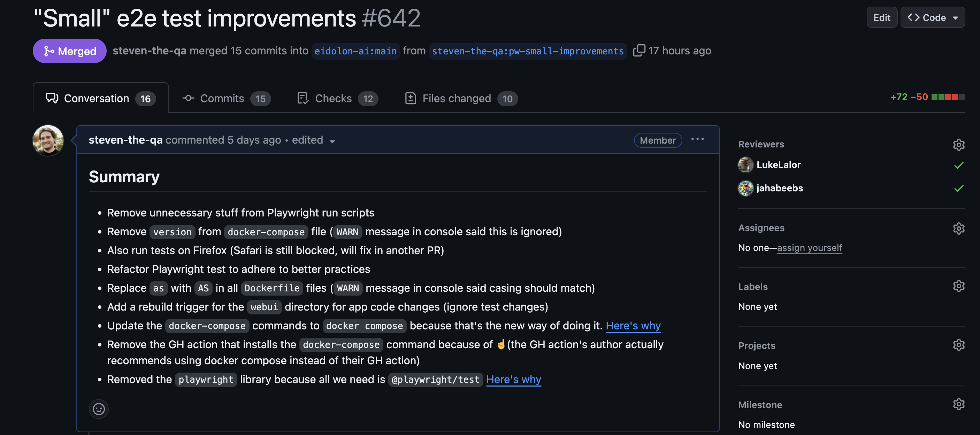
Task: Click the Summary heading in the comment
Action: (124, 177)
